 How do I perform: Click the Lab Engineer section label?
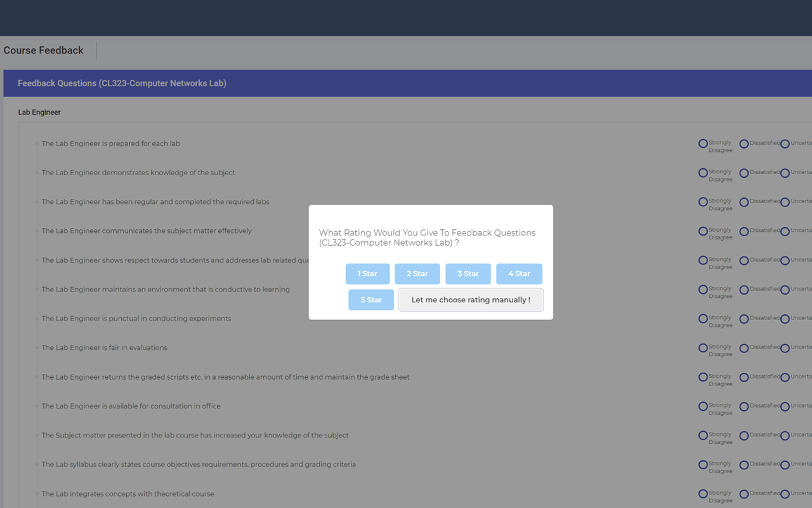39,112
